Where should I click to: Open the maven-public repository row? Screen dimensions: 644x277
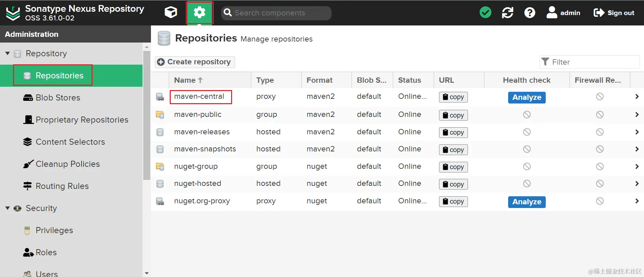pyautogui.click(x=397, y=115)
